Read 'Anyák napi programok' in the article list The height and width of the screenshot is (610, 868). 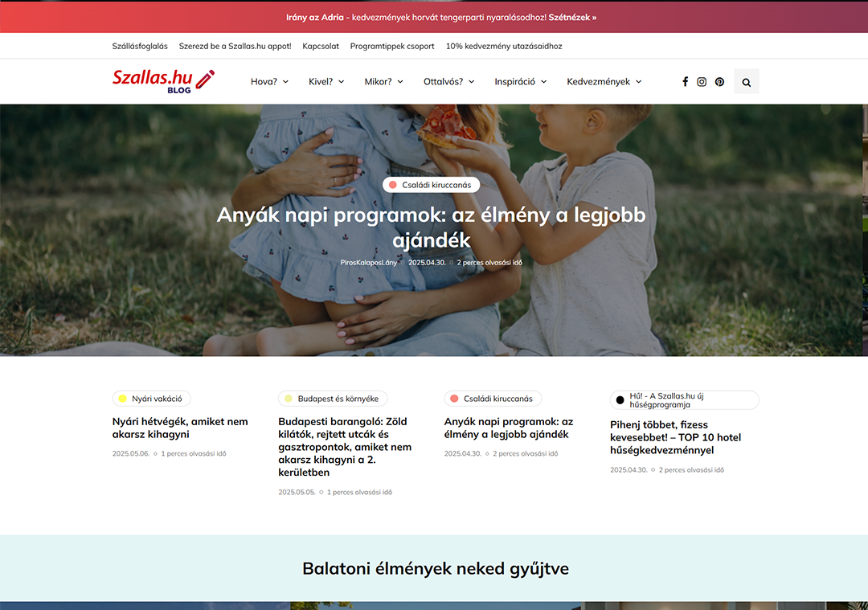click(x=509, y=428)
